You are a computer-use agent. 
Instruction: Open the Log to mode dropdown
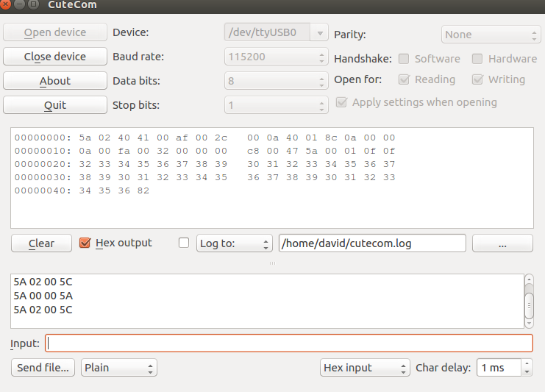234,243
